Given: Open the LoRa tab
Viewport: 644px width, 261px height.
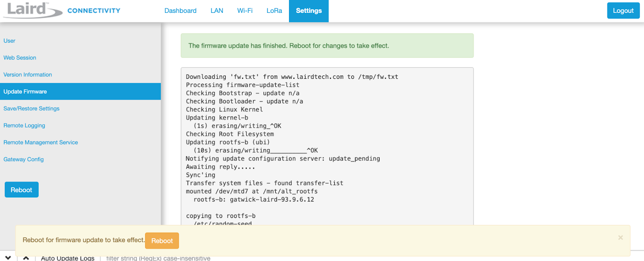Looking at the screenshot, I should click(274, 11).
